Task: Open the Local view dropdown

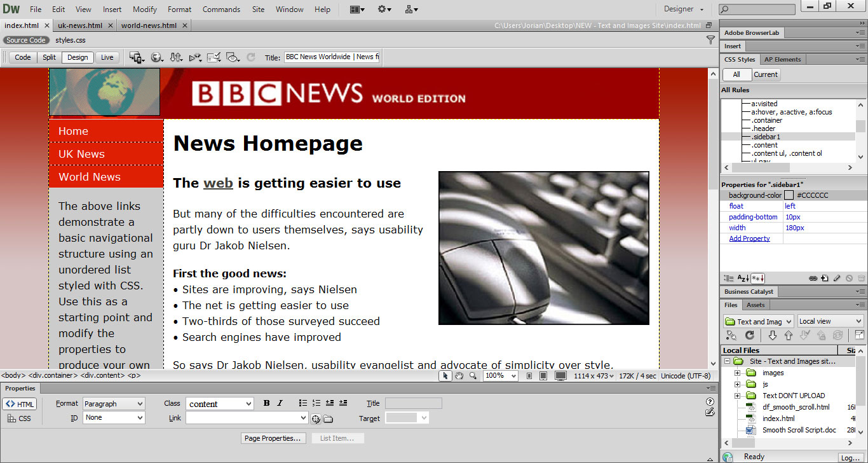Action: click(831, 321)
